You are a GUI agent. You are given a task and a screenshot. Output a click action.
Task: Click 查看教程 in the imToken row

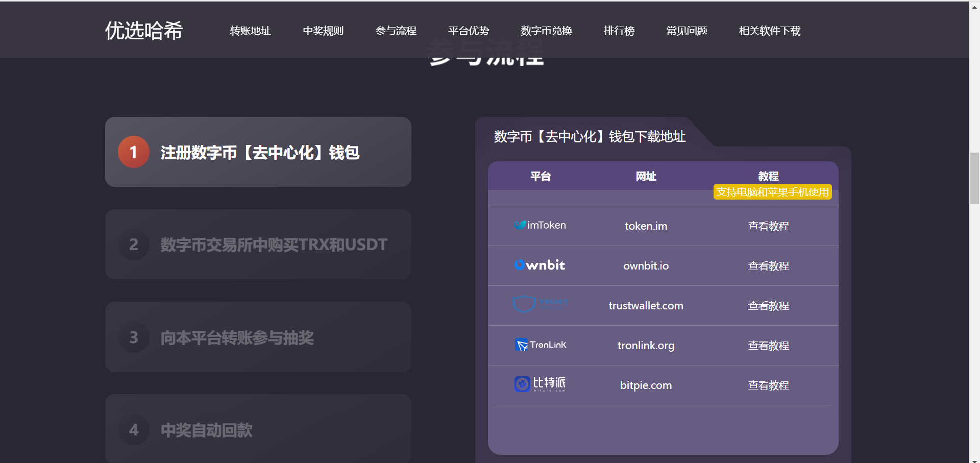tap(768, 226)
